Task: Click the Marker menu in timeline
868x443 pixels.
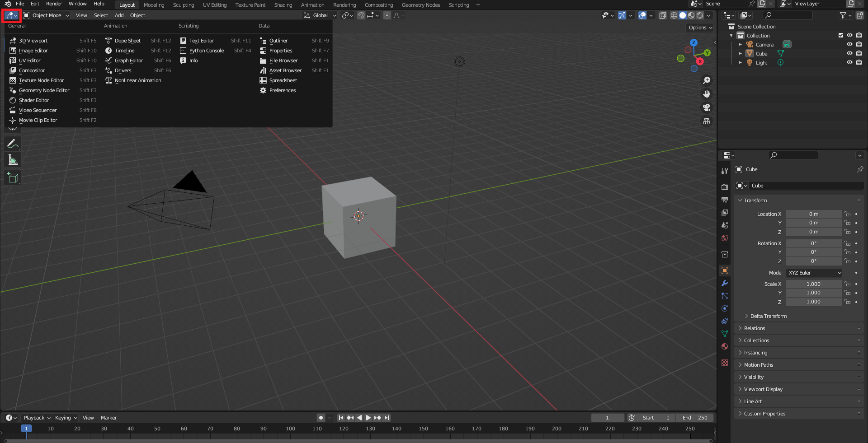Action: click(108, 418)
